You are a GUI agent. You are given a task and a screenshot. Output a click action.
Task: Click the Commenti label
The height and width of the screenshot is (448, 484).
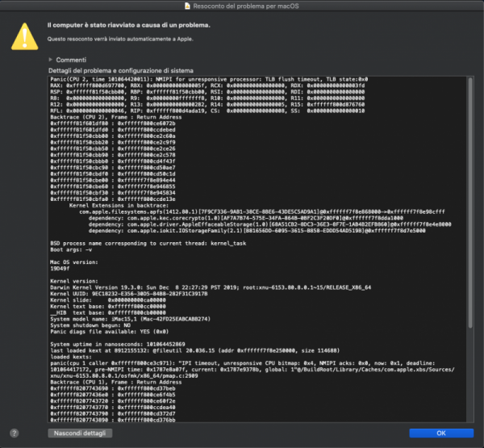(x=71, y=60)
